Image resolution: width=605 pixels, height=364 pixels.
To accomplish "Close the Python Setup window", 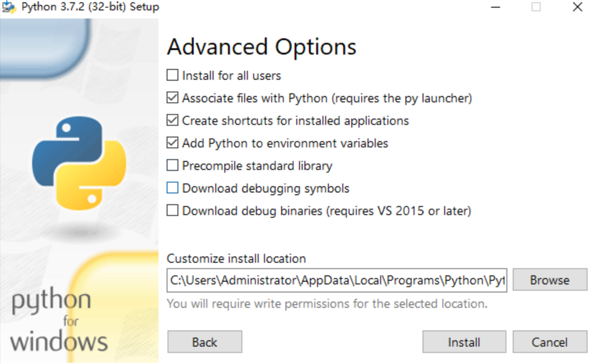I will point(577,7).
